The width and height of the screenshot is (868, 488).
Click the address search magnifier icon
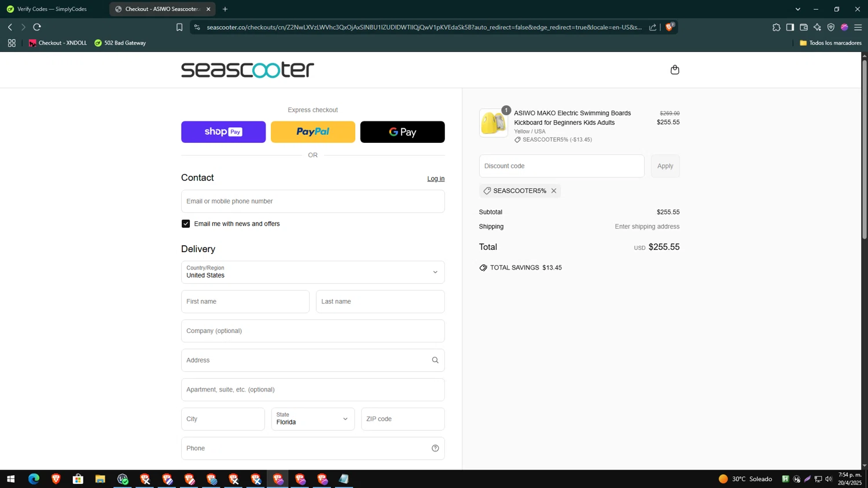[435, 360]
